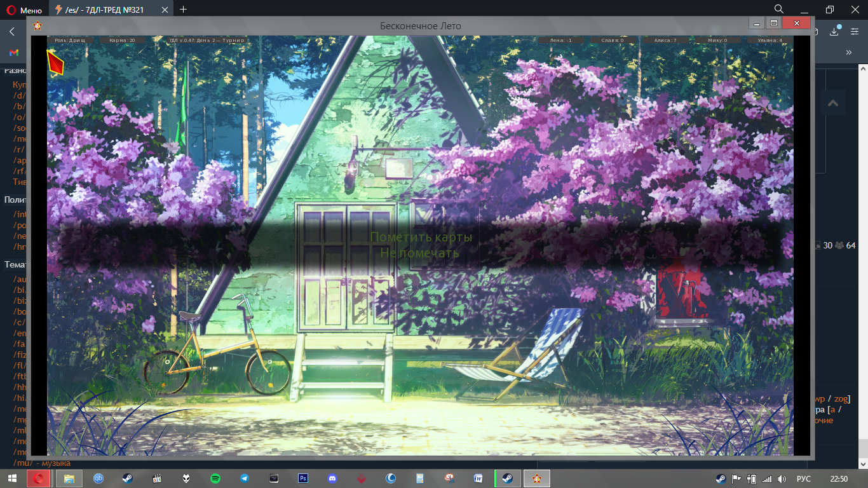Open Calculator from the taskbar
The width and height of the screenshot is (868, 488).
[x=420, y=478]
